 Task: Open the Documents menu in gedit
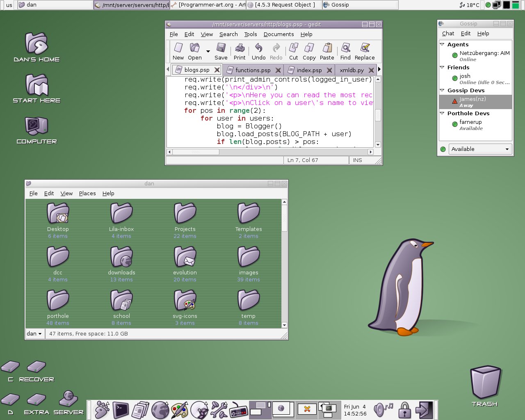click(x=278, y=34)
